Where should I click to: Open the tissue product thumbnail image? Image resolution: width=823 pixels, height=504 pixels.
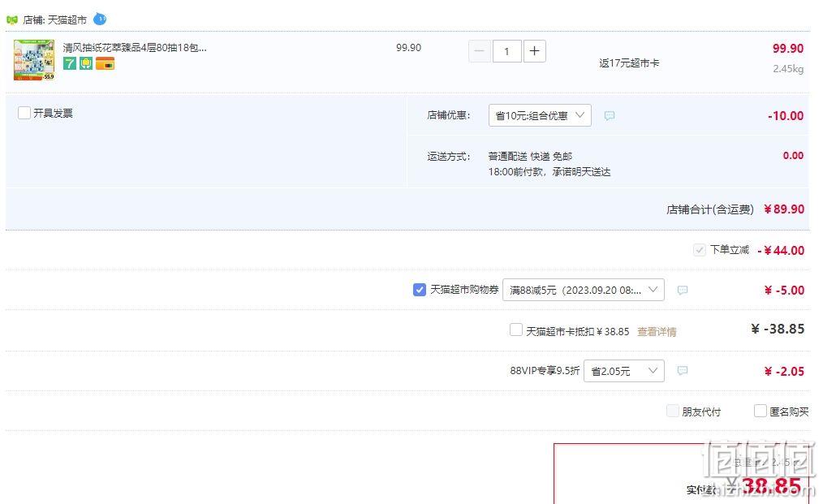34,60
